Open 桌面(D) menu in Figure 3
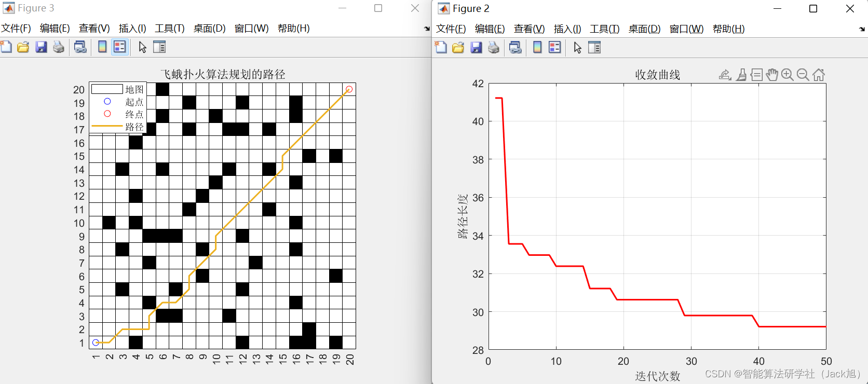Viewport: 868px width, 384px height. point(210,28)
